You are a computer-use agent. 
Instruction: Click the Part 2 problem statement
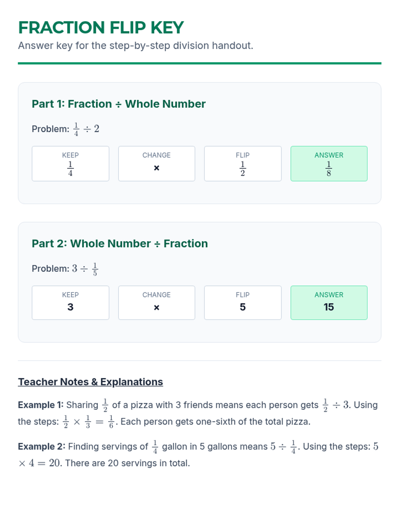point(65,268)
